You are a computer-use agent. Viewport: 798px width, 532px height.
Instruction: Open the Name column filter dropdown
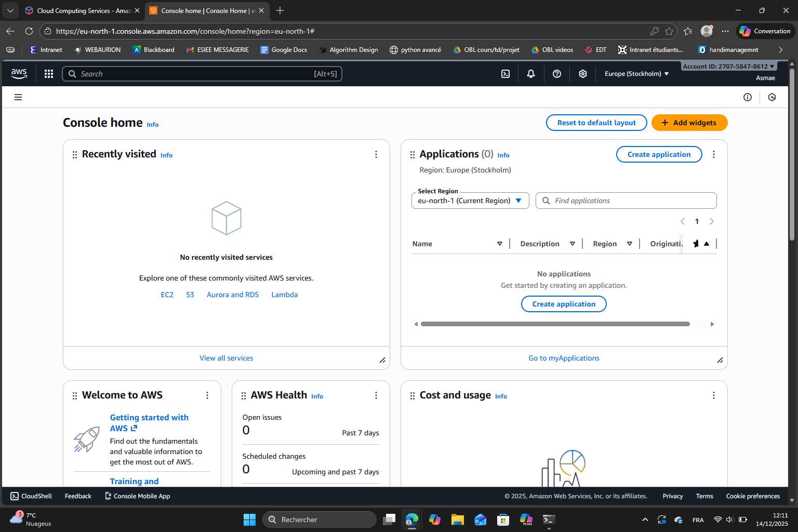pyautogui.click(x=499, y=243)
